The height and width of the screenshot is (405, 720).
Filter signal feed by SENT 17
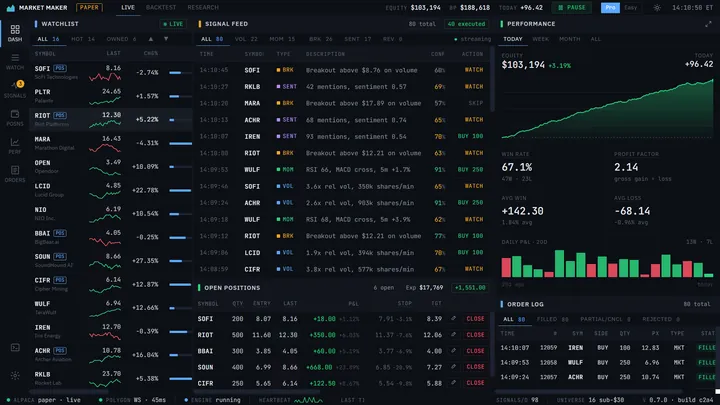(x=358, y=39)
